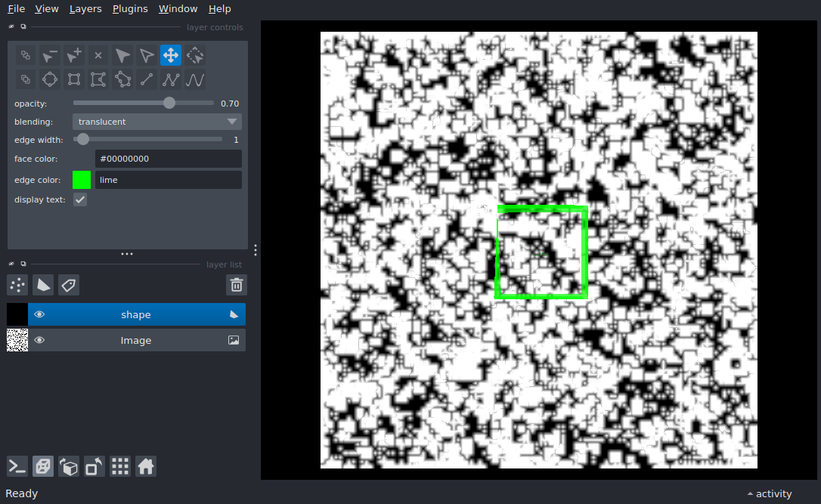Image resolution: width=821 pixels, height=504 pixels.
Task: Reset view with home button
Action: [x=146, y=466]
